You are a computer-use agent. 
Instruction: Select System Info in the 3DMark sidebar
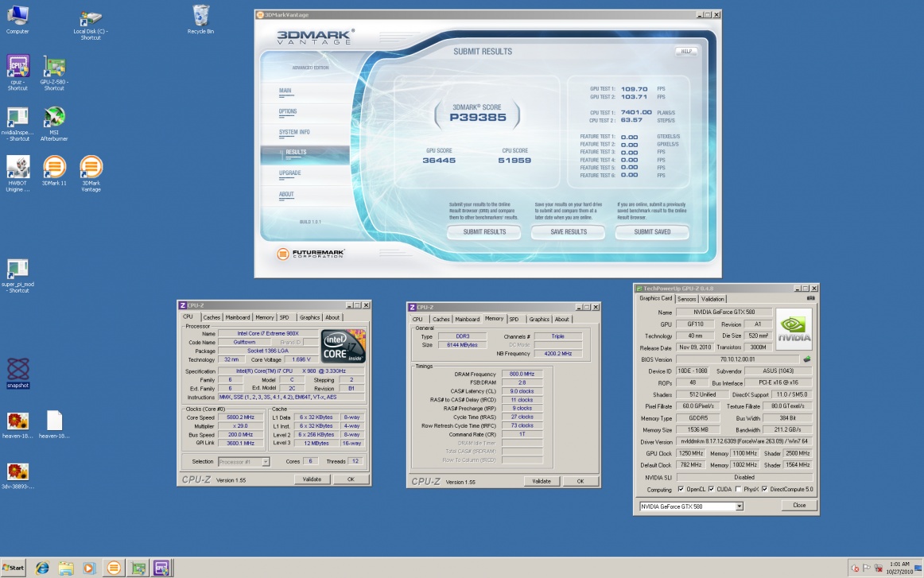[x=294, y=132]
